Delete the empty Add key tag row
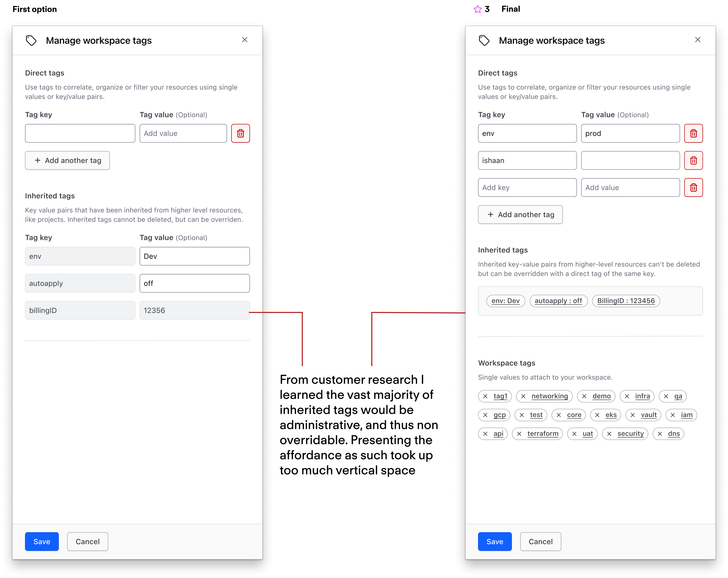This screenshot has width=728, height=578. point(693,187)
